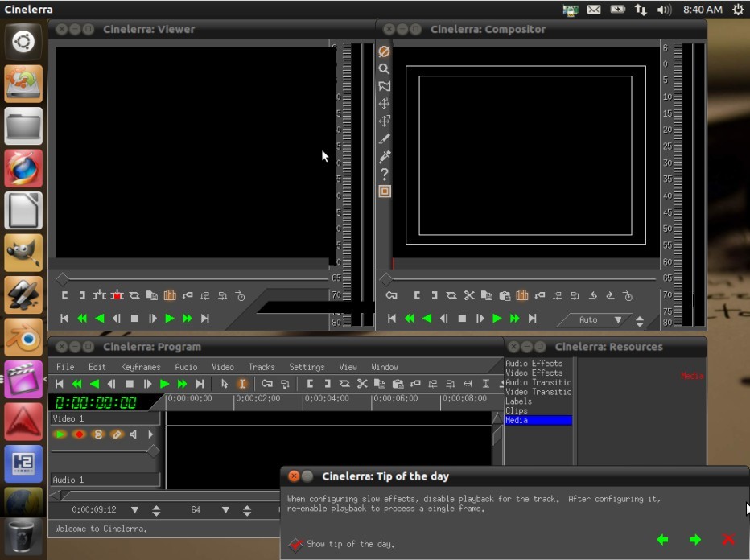Open the Audio menu

pyautogui.click(x=186, y=367)
